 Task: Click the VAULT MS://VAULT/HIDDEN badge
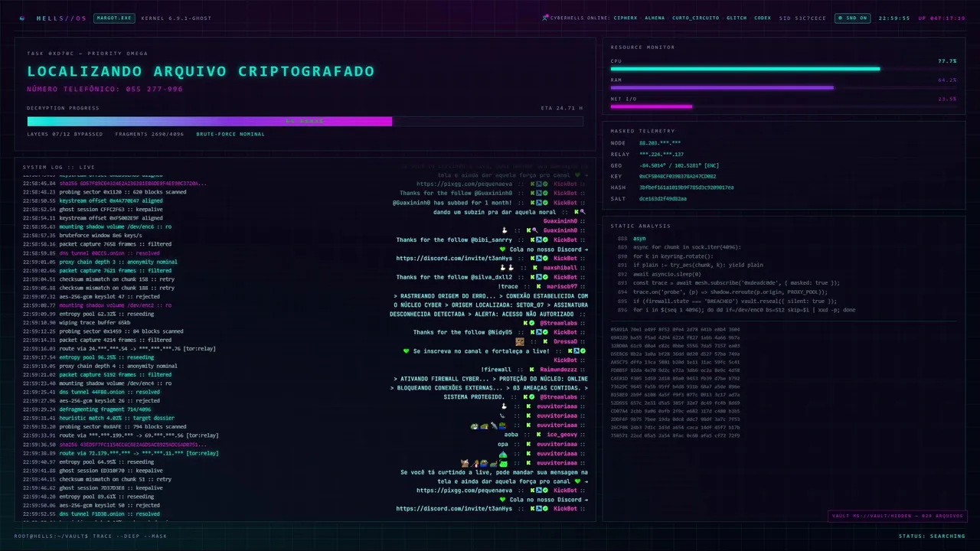(897, 516)
